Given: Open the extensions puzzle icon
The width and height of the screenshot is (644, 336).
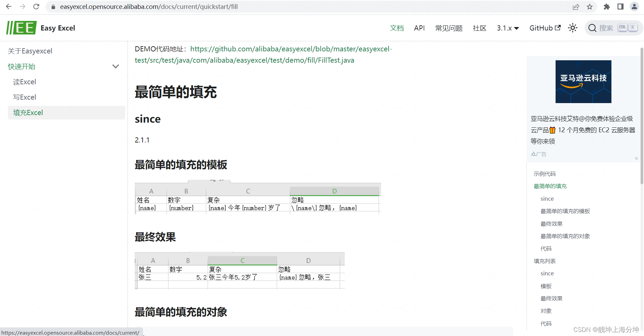Looking at the screenshot, I should 607,7.
